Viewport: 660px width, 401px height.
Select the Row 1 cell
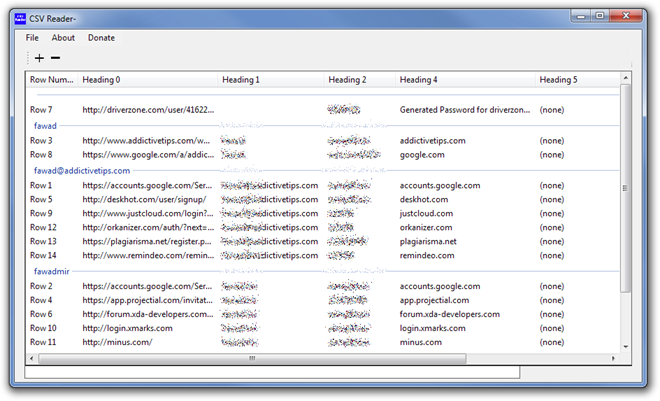pos(41,185)
